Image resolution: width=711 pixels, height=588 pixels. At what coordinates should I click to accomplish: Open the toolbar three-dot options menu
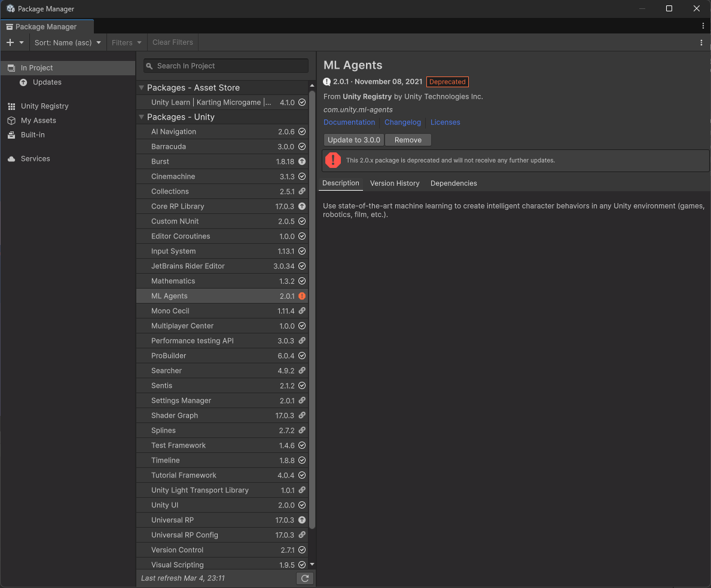(701, 42)
